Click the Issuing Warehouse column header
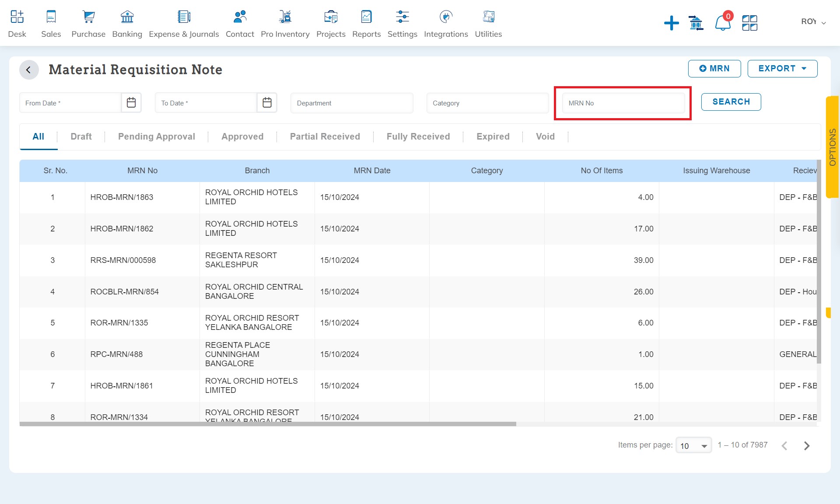This screenshot has height=504, width=840. (716, 171)
